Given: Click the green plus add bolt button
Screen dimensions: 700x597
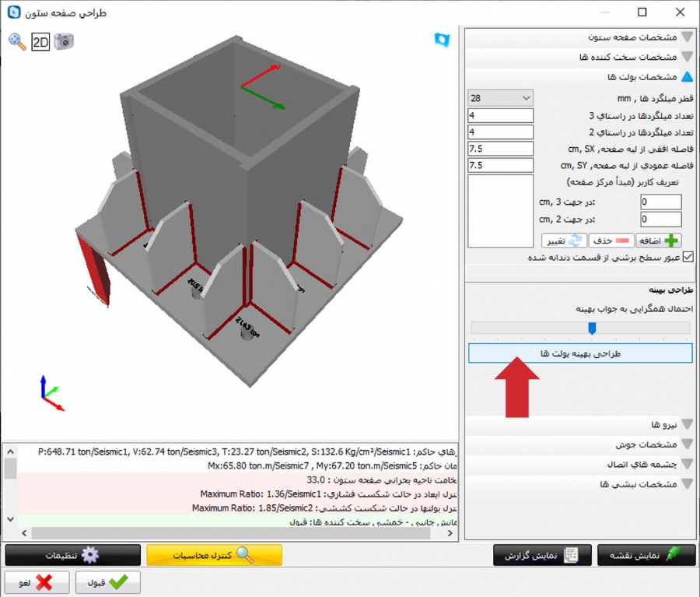Looking at the screenshot, I should pyautogui.click(x=658, y=241).
